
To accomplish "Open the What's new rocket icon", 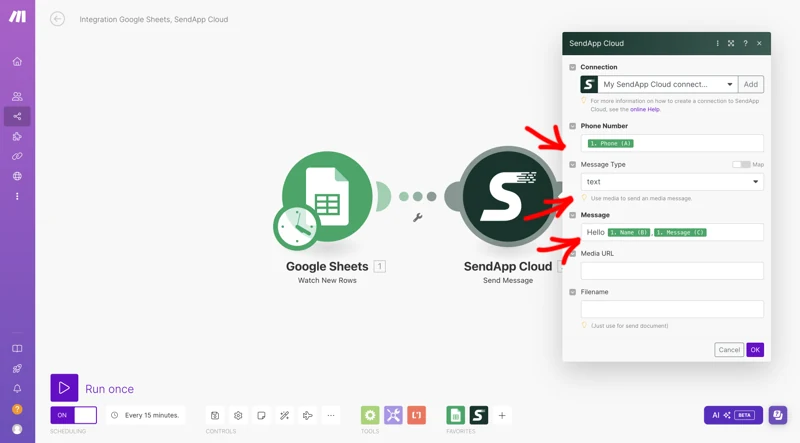I will [17, 368].
